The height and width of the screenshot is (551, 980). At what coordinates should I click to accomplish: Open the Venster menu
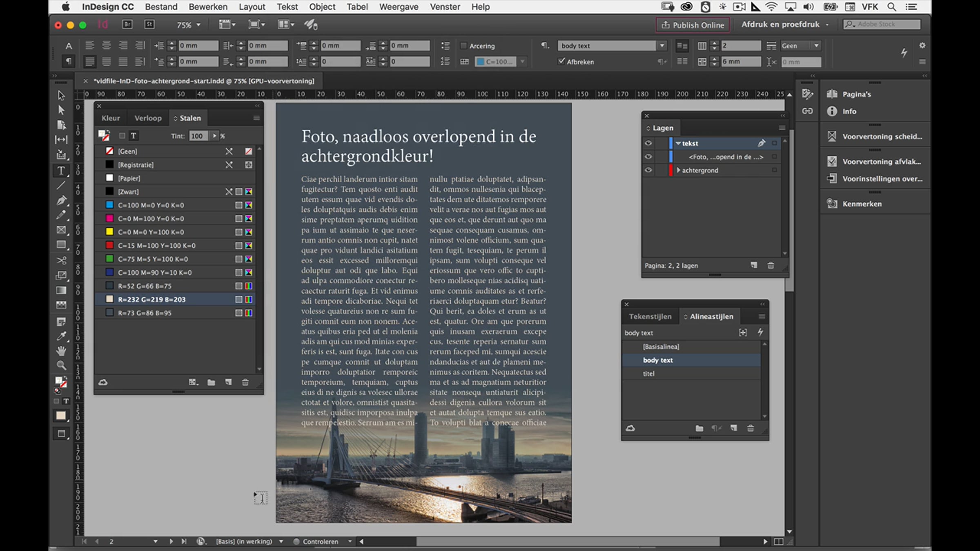point(445,7)
